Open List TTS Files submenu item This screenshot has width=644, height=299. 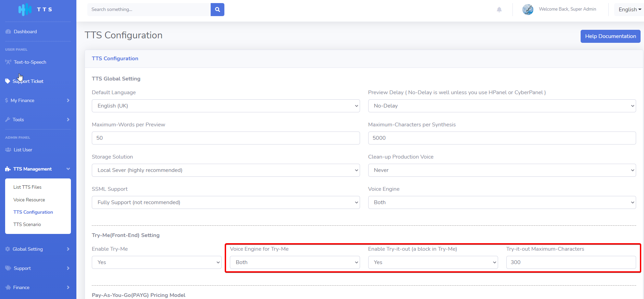pos(27,187)
